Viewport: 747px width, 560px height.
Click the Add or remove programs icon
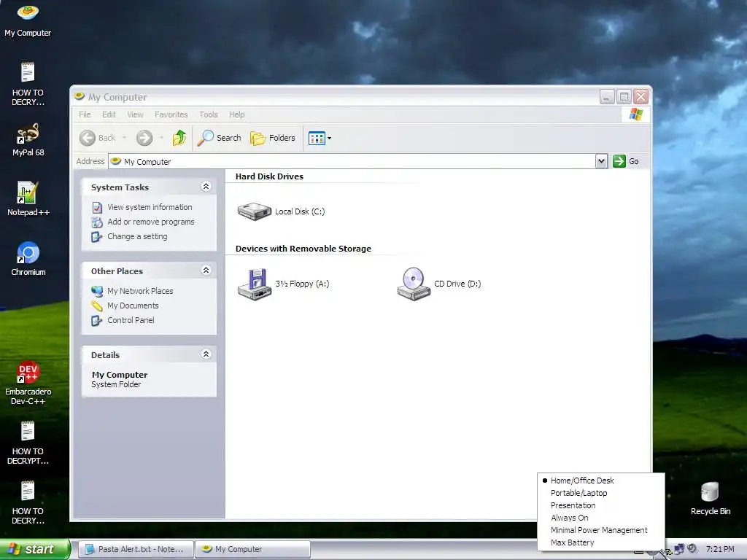click(x=97, y=222)
